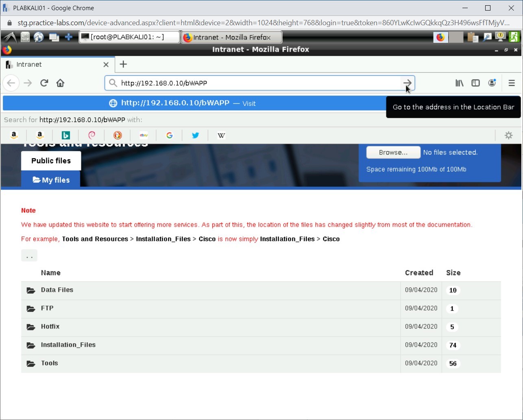
Task: Open the Firefox Library books icon
Action: pyautogui.click(x=459, y=83)
